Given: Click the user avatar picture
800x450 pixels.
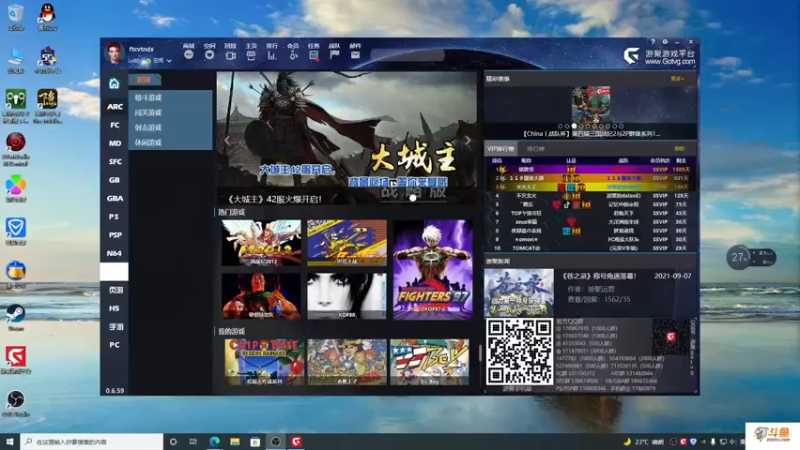Looking at the screenshot, I should (114, 53).
